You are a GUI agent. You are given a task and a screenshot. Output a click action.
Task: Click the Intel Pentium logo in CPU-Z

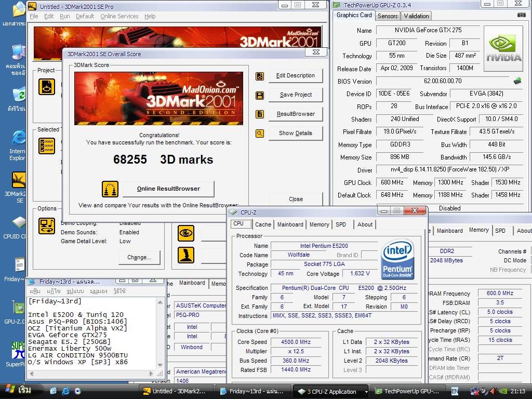[397, 259]
